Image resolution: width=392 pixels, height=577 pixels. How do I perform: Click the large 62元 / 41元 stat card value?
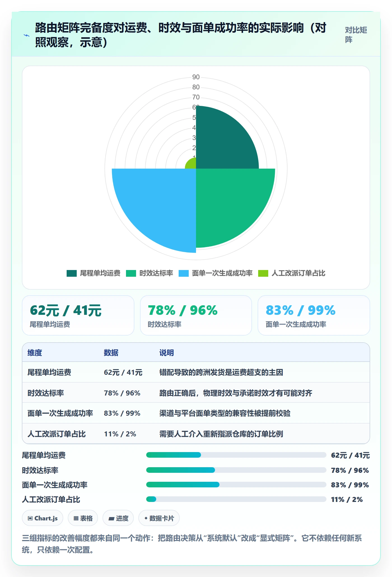pos(66,310)
